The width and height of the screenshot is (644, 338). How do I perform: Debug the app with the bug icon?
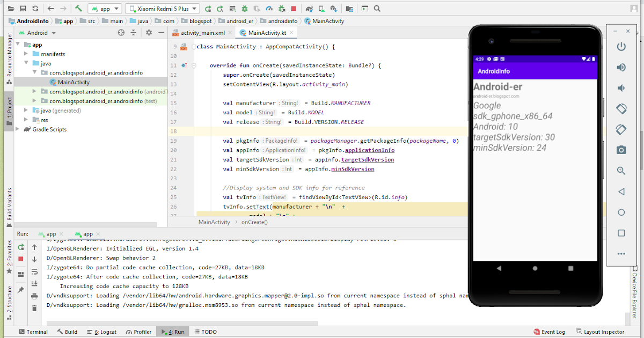coord(244,9)
